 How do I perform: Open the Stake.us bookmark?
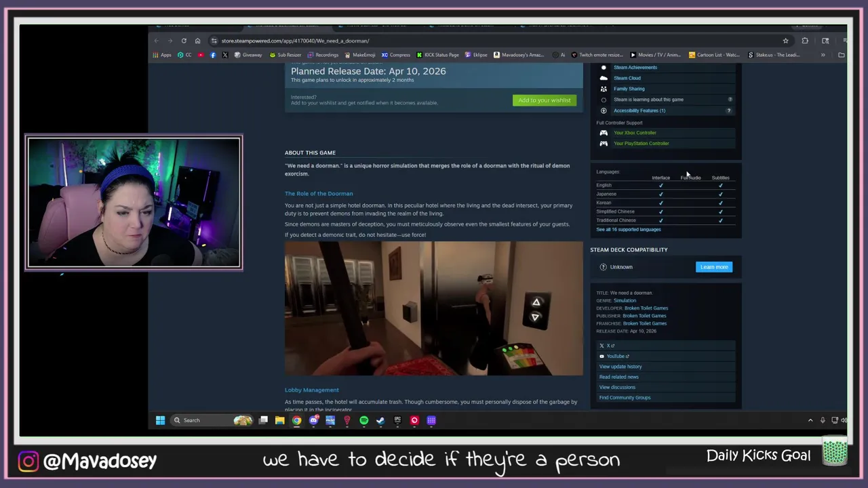(774, 55)
